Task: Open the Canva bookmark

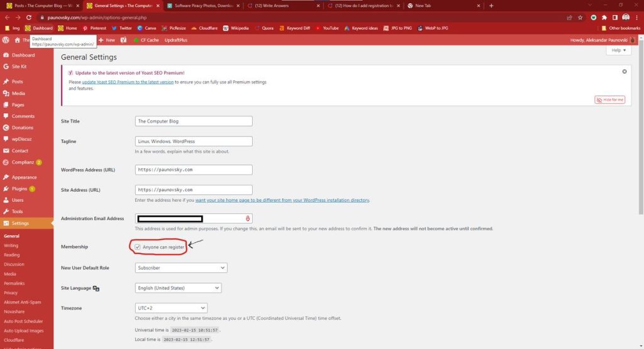Action: pyautogui.click(x=147, y=28)
